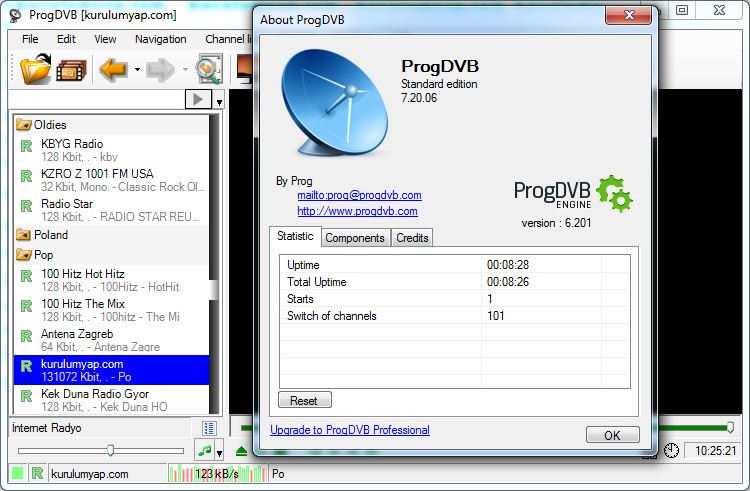This screenshot has width=750, height=491.
Task: Click the channel search input field
Action: (x=97, y=99)
